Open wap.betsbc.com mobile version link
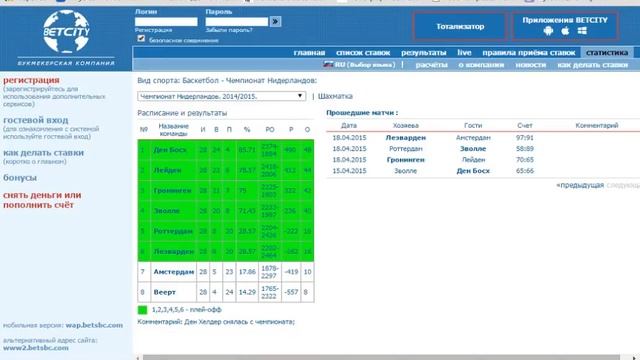This screenshot has width=640, height=360. tap(94, 325)
